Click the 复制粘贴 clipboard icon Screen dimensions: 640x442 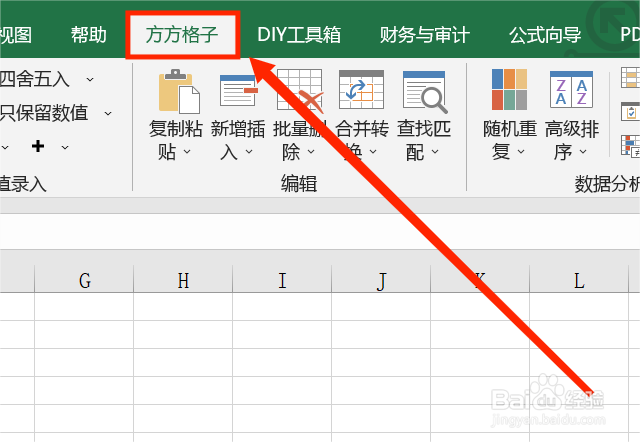click(179, 91)
